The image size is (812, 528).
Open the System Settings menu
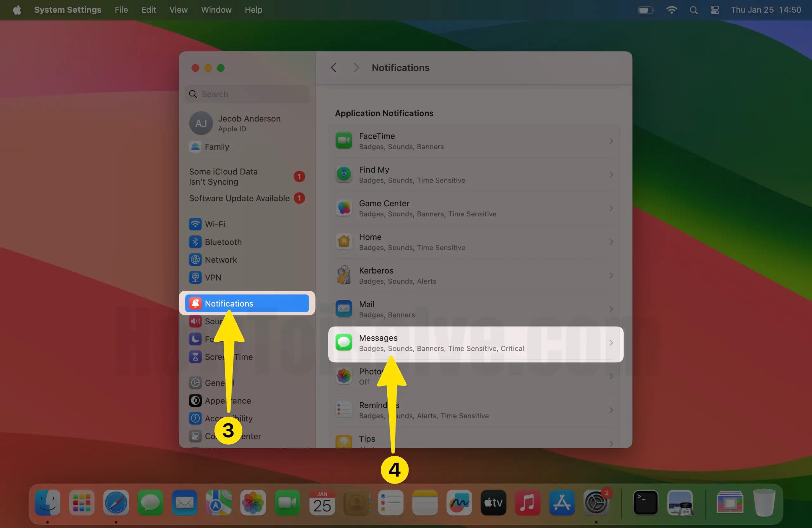click(68, 10)
